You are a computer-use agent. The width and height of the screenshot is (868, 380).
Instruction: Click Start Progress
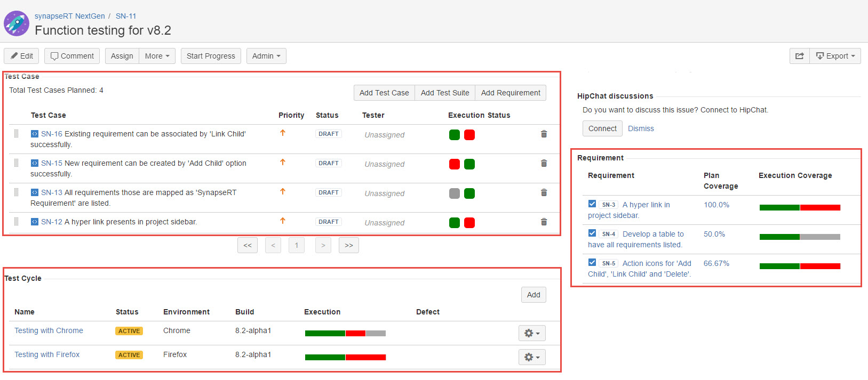click(x=211, y=56)
